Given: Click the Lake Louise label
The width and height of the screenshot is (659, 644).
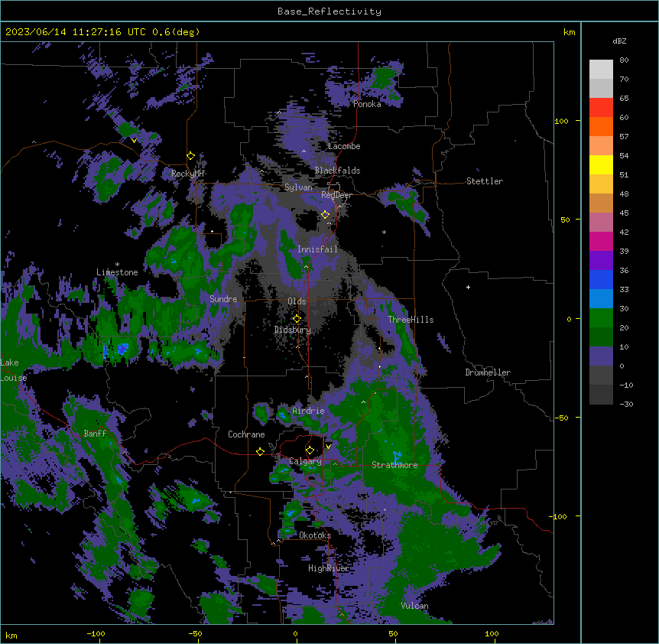Looking at the screenshot, I should point(12,370).
